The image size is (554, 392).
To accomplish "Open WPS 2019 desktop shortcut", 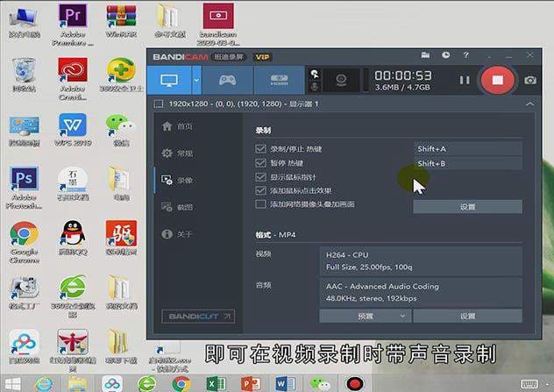I will (x=73, y=130).
